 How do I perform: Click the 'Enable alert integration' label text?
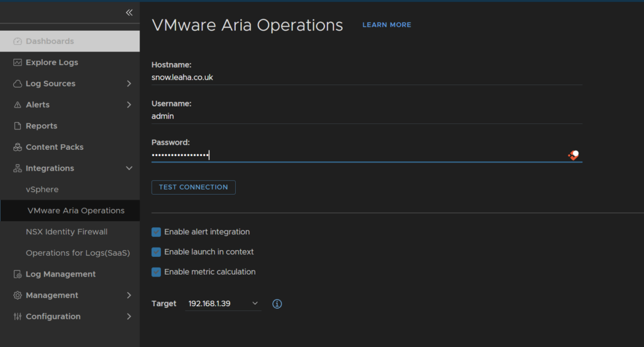[207, 232]
